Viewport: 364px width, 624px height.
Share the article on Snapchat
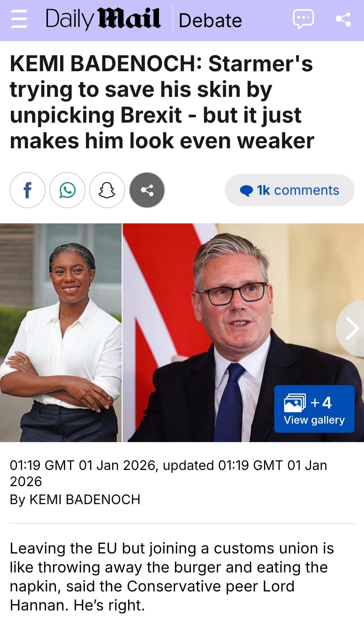click(x=107, y=190)
